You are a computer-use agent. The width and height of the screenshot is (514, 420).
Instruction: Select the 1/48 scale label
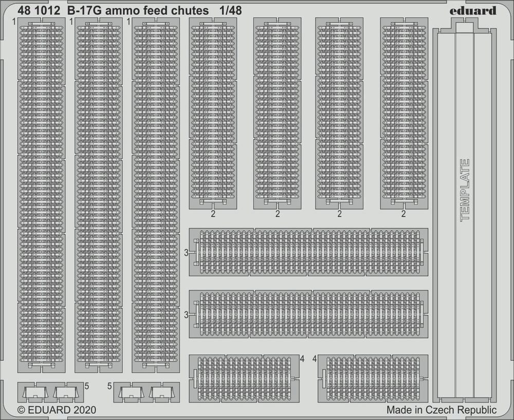tap(230, 10)
